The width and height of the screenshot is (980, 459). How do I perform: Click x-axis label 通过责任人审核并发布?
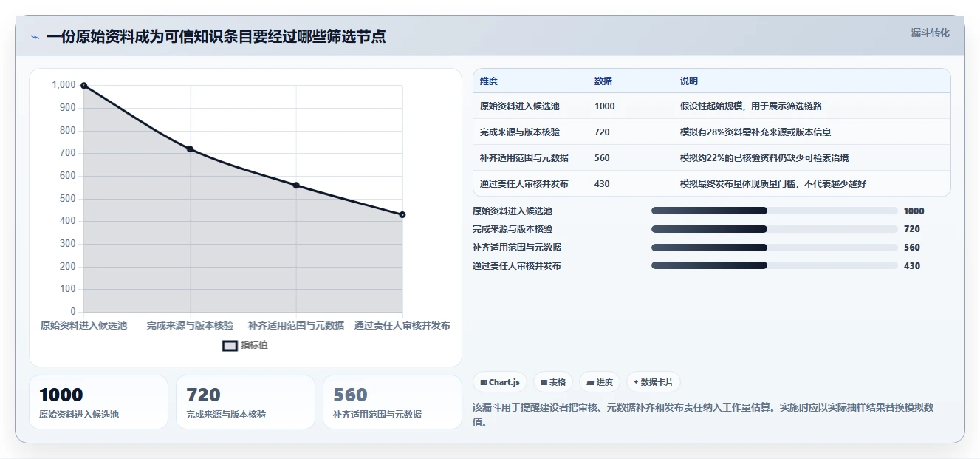[402, 325]
